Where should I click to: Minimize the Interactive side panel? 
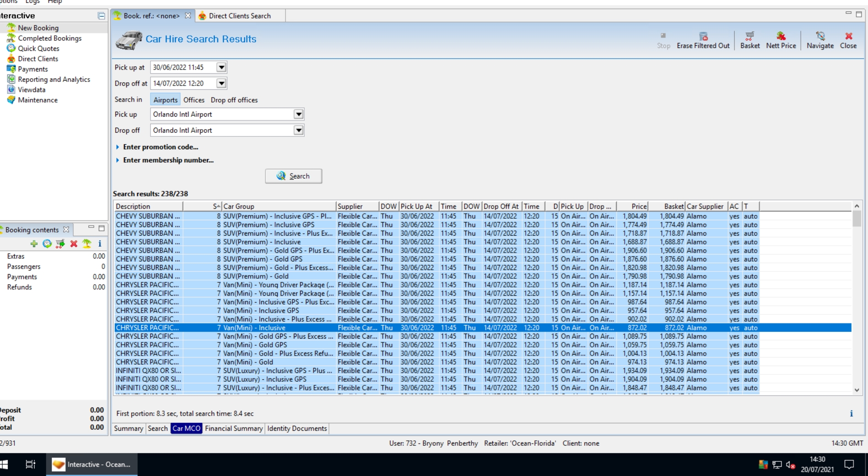[x=101, y=16]
